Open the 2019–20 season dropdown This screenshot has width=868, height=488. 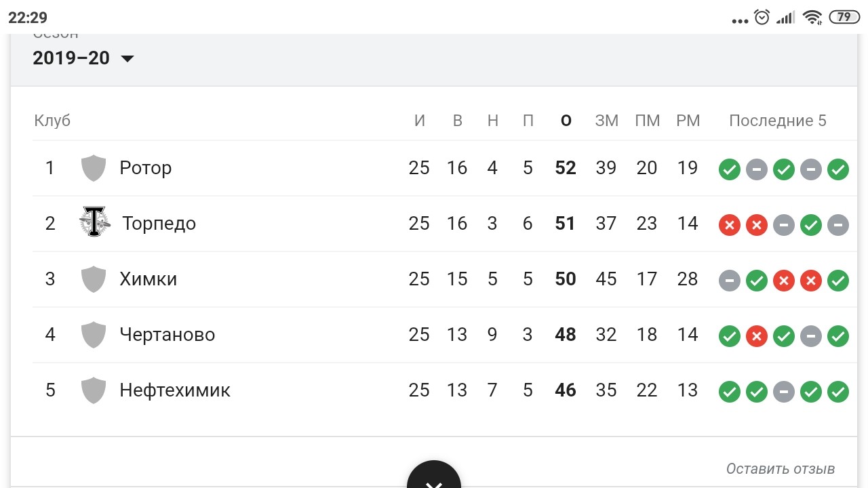tap(83, 58)
